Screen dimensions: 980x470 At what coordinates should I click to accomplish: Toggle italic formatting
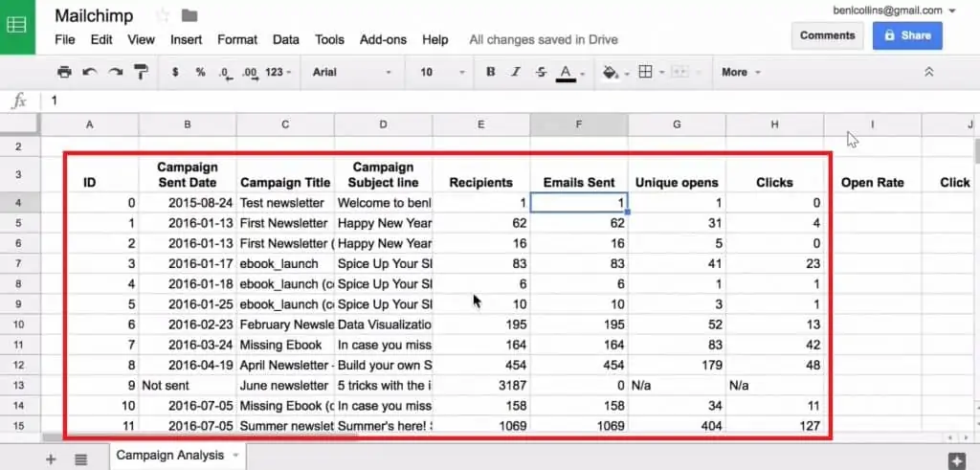click(516, 72)
